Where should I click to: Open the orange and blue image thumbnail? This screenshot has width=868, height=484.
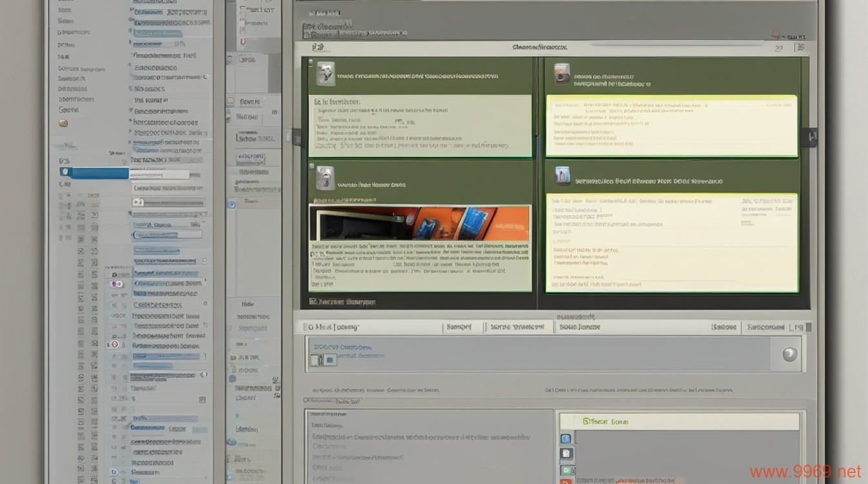420,223
